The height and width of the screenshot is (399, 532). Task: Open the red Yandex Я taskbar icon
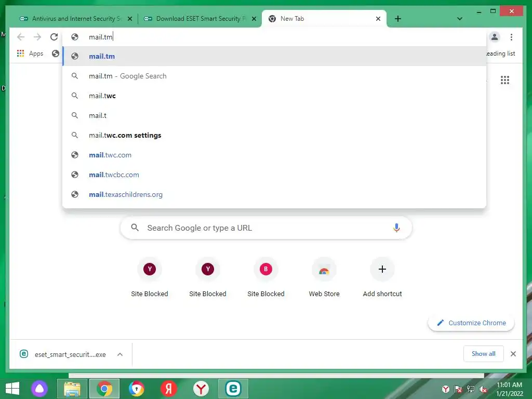(169, 389)
